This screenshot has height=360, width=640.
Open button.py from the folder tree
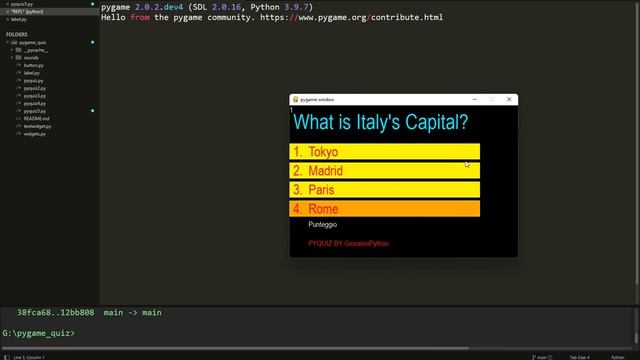(33, 65)
